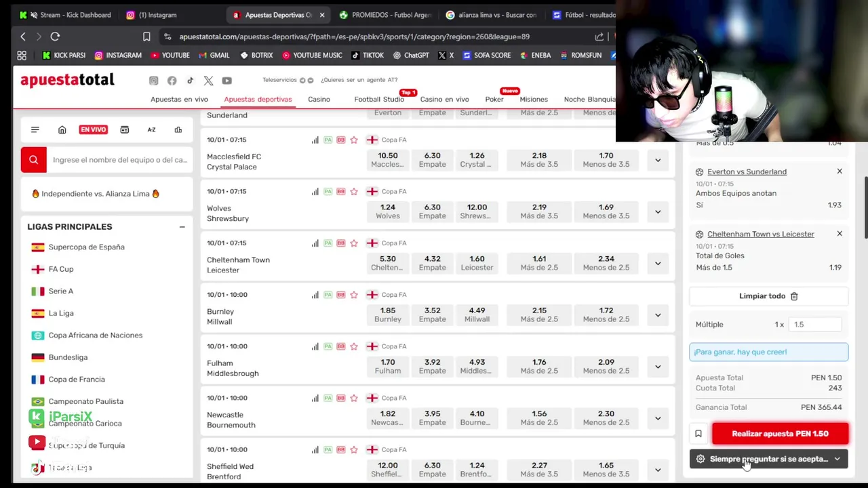Open the Football Studio tab

(379, 99)
